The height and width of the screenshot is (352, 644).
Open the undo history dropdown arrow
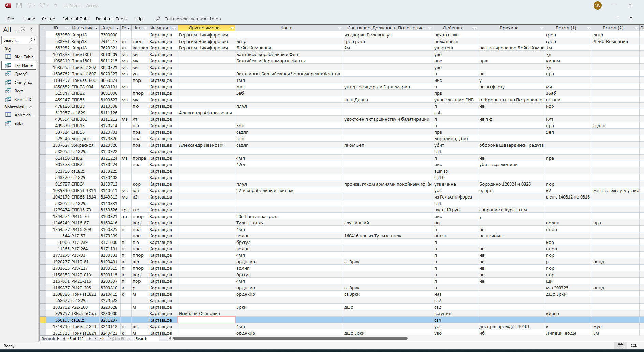click(x=34, y=6)
